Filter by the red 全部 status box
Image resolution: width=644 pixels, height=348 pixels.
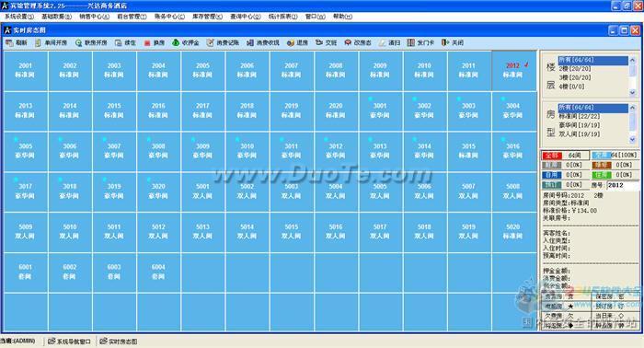point(552,156)
